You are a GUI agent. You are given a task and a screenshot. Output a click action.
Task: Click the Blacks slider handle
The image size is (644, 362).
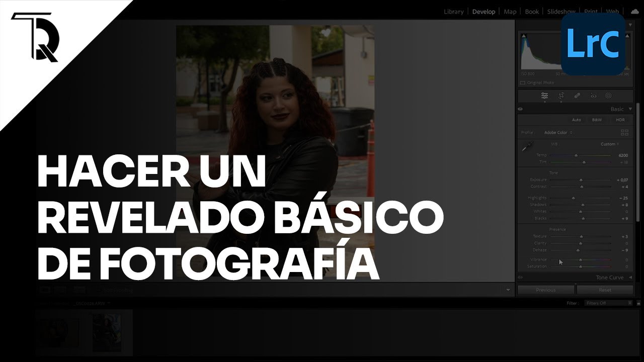point(583,219)
